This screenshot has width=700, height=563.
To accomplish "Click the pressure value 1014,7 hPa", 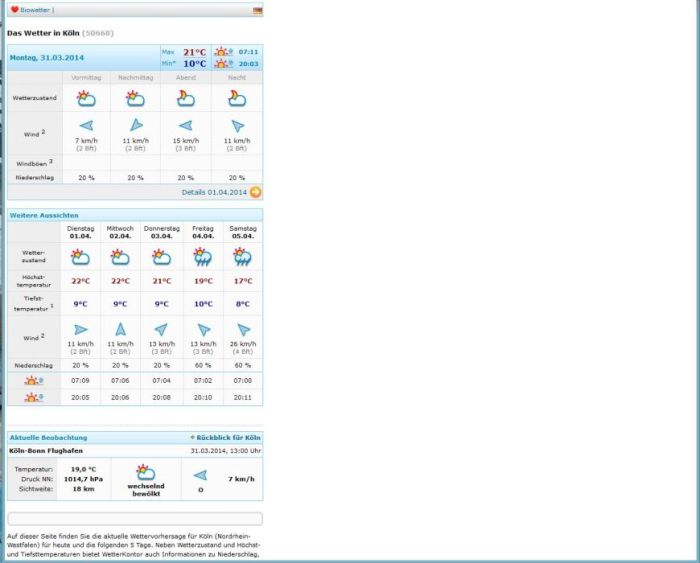I will [83, 479].
